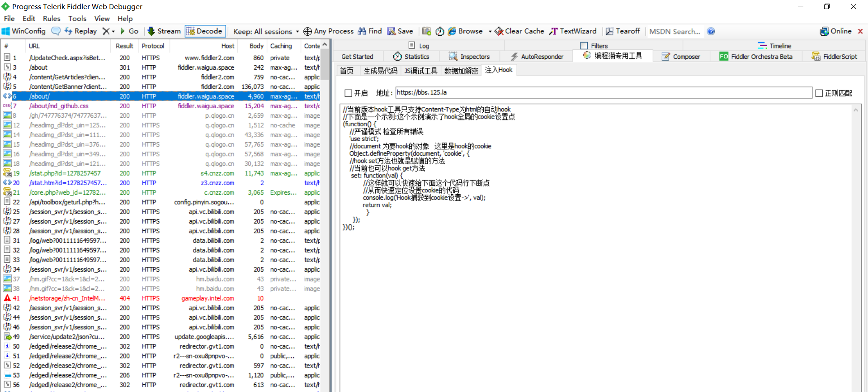Click the timer stopwatch icon
Image resolution: width=868 pixels, height=392 pixels.
(x=440, y=31)
